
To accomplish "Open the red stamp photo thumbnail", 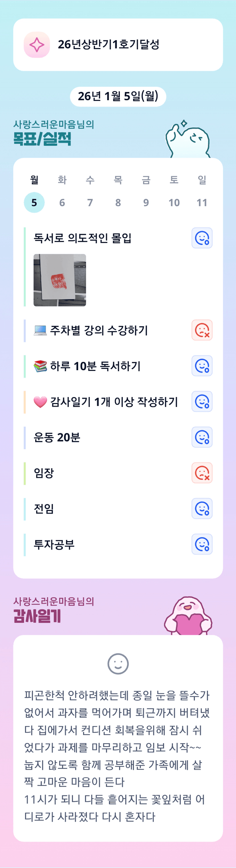I will [x=60, y=280].
